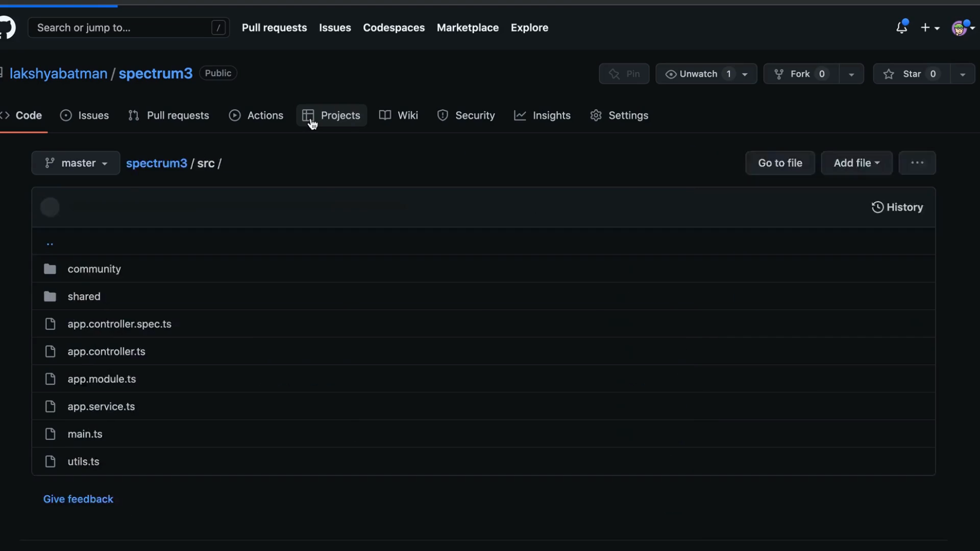980x551 pixels.
Task: Open app.controller.ts
Action: pos(107,352)
